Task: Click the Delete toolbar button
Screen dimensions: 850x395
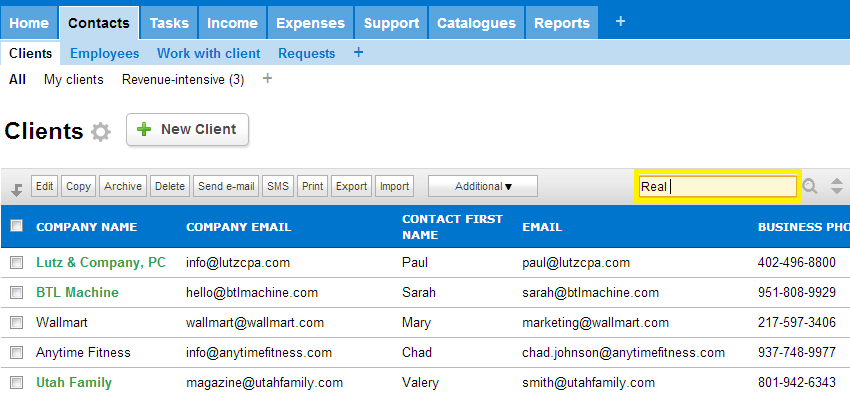Action: [170, 186]
